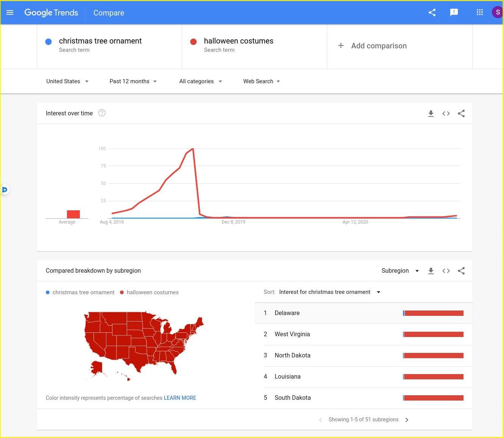Viewport: 504px width, 438px height.
Task: Click the plus icon to add comparison
Action: tap(341, 45)
